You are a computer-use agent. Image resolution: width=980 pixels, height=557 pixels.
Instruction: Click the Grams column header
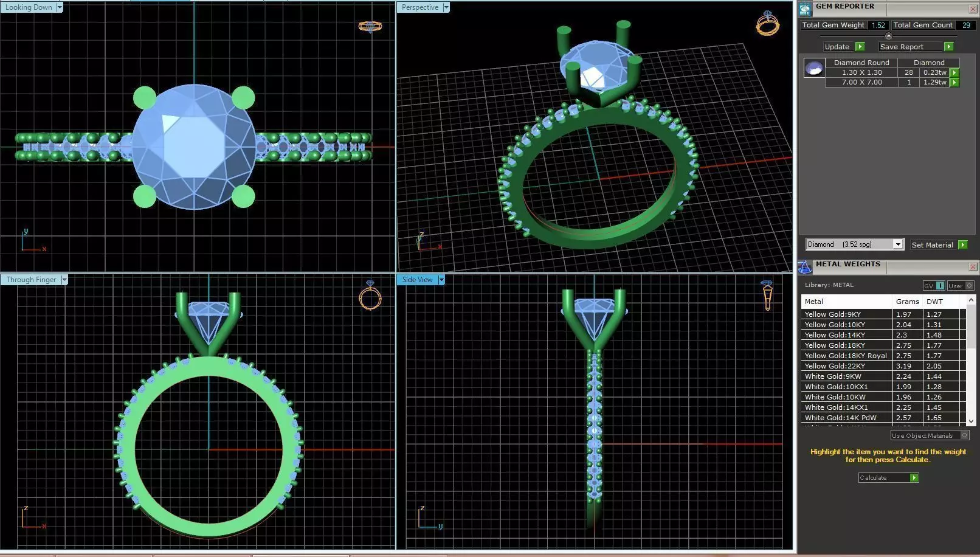(x=908, y=302)
